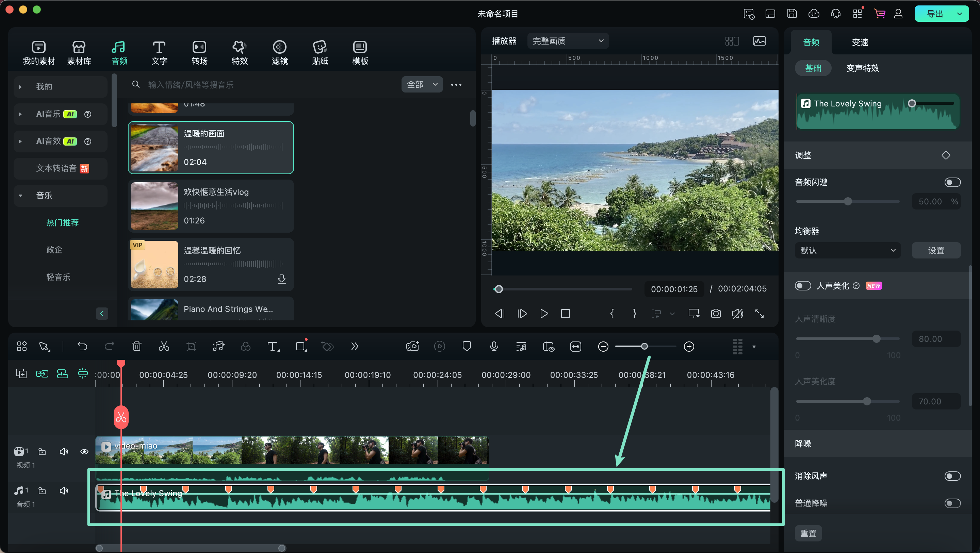Take a snapshot with the camera icon
Image resolution: width=980 pixels, height=553 pixels.
716,313
